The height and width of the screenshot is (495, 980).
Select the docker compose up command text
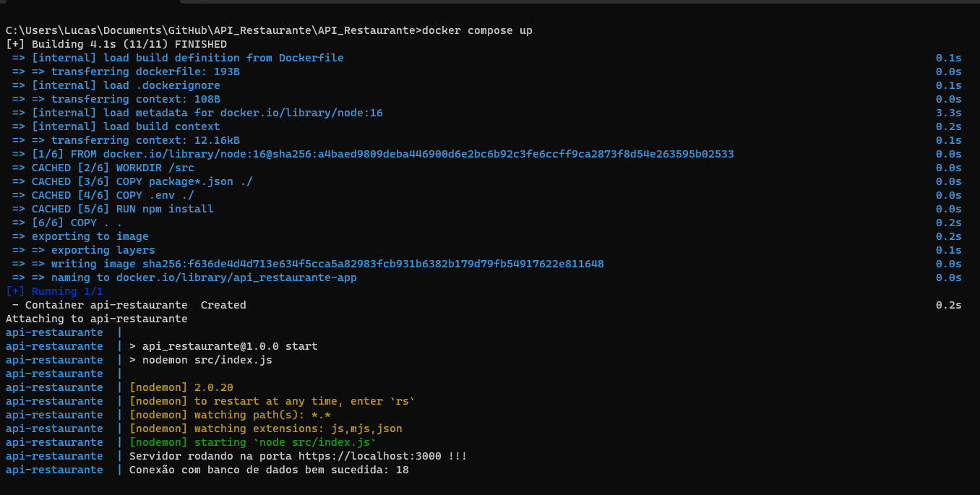(x=477, y=30)
